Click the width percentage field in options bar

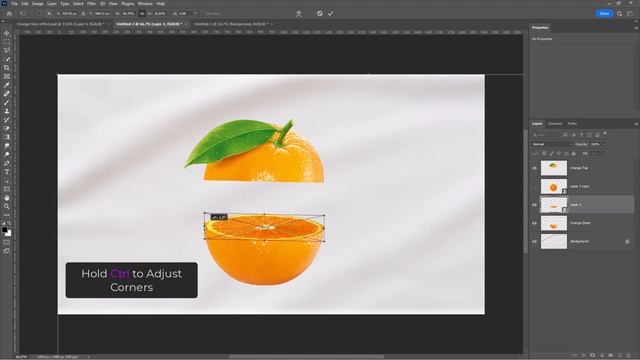[x=129, y=13]
